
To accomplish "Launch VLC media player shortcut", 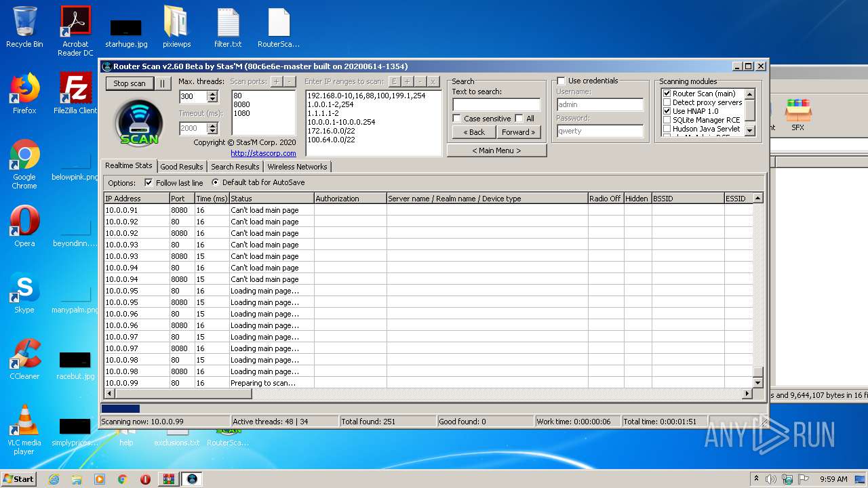I will [x=24, y=430].
